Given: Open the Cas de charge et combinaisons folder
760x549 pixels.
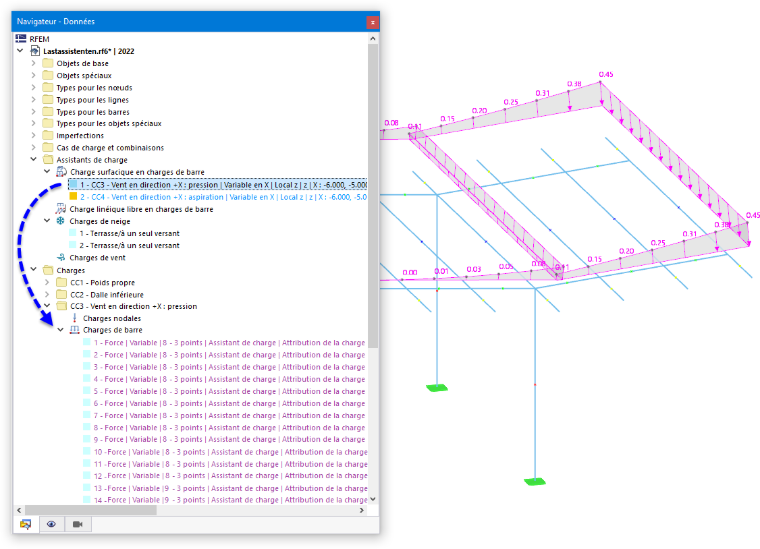Looking at the screenshot, I should [x=110, y=147].
